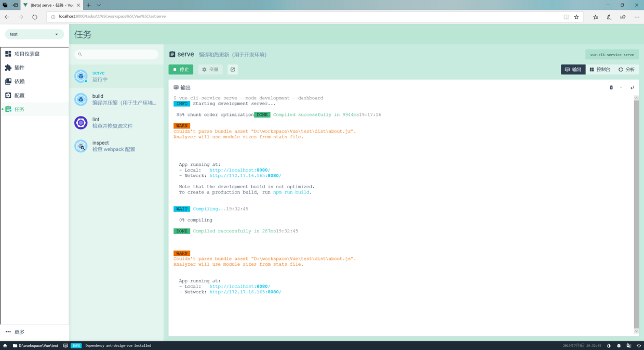Viewport: 644px width, 350px height.
Task: Click 输出 panel heading icon
Action: coord(176,87)
